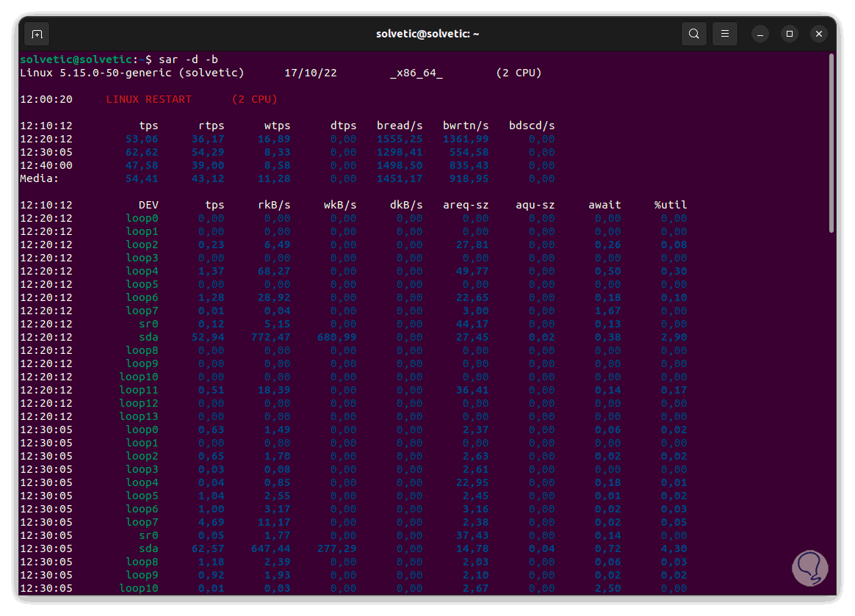Click the bdscd/s column header

[532, 126]
